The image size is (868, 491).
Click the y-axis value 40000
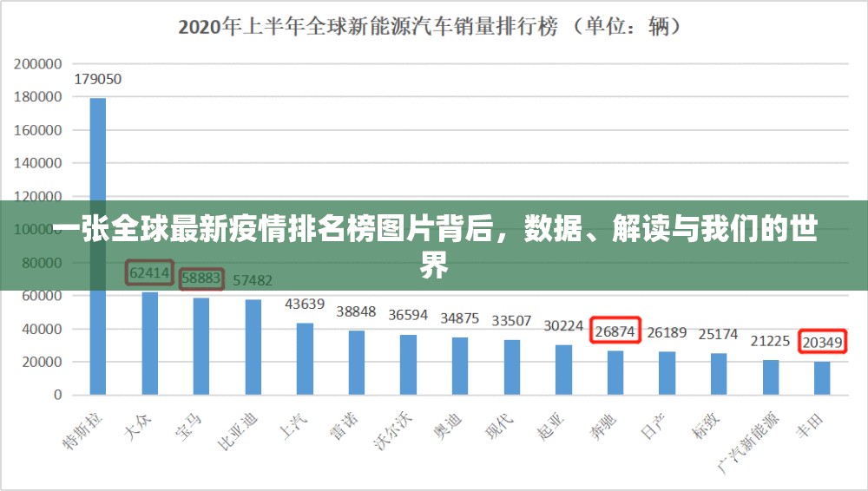pos(42,329)
